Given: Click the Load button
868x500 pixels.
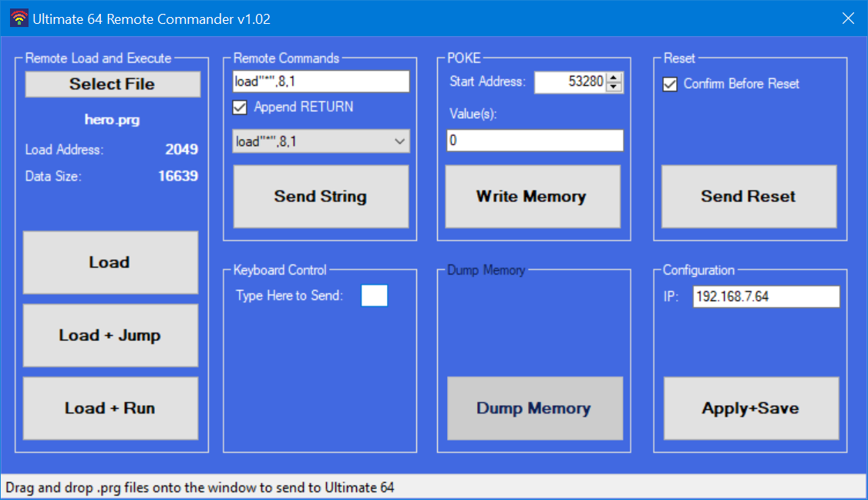Looking at the screenshot, I should (x=111, y=262).
